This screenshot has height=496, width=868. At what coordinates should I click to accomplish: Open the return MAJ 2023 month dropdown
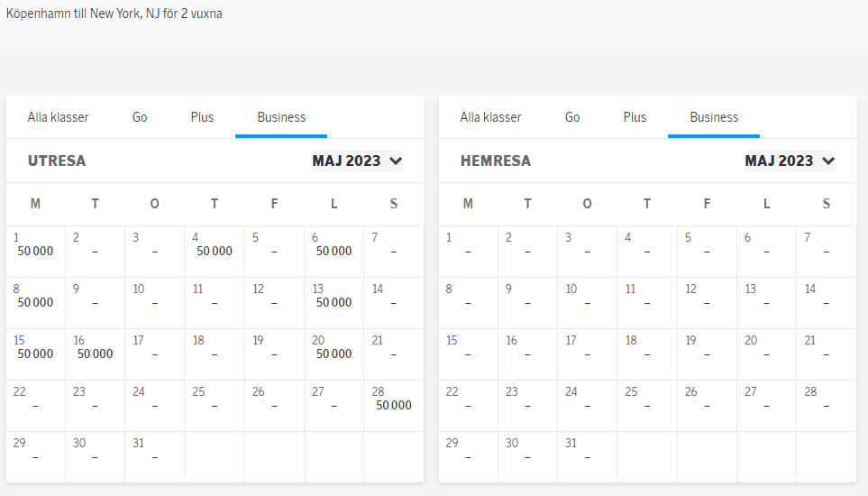[790, 161]
